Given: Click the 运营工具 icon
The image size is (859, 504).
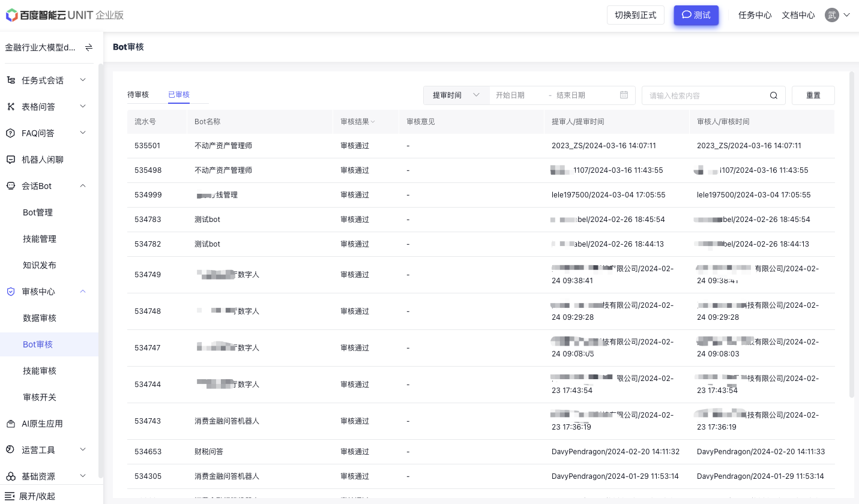Looking at the screenshot, I should coord(11,450).
